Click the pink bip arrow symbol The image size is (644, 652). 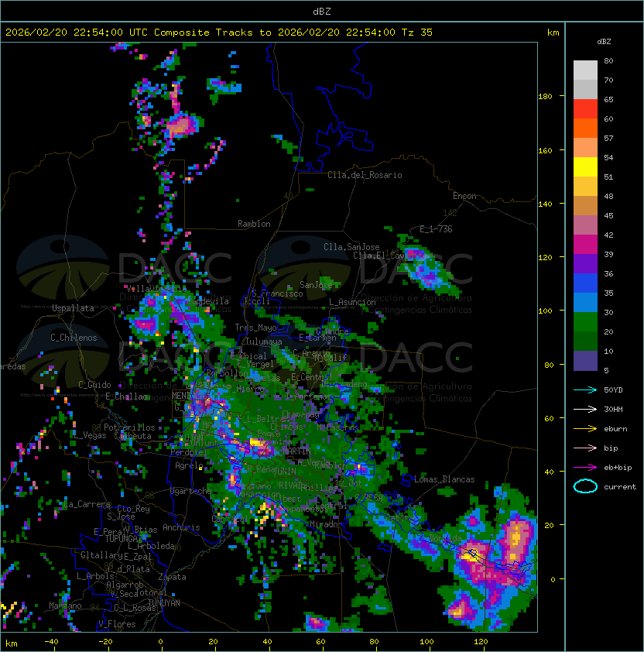(585, 448)
